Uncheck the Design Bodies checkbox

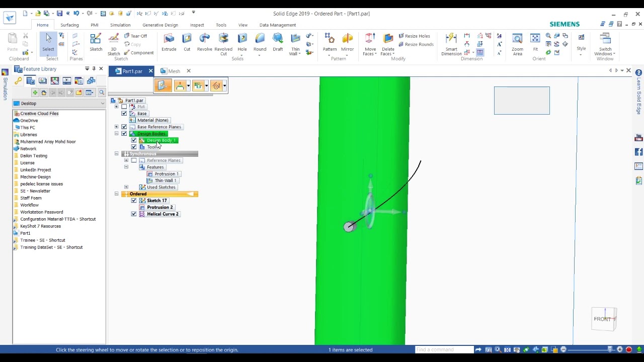pos(124,134)
